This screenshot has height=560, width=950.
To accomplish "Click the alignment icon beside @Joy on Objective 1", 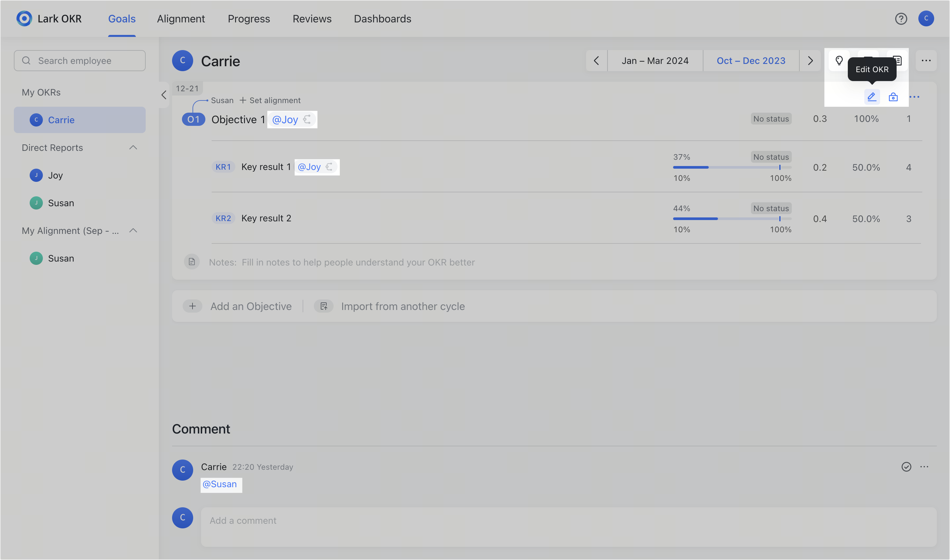I will click(307, 119).
